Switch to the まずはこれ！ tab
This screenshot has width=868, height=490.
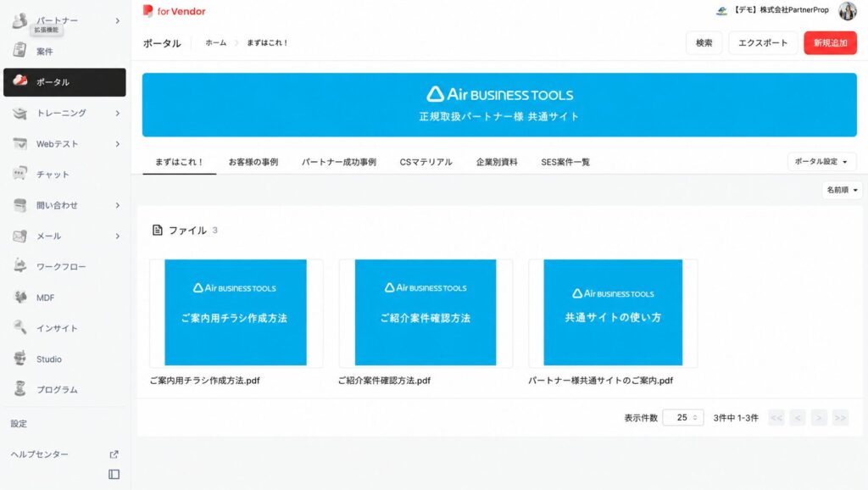click(x=179, y=162)
